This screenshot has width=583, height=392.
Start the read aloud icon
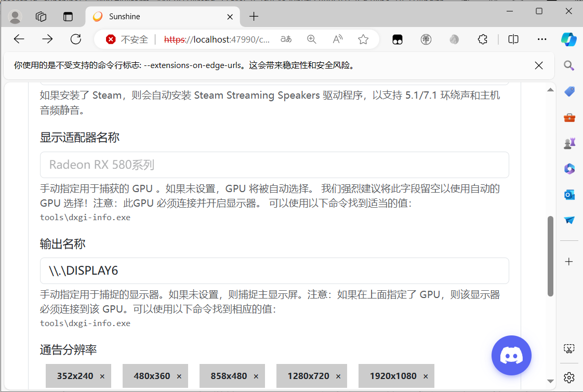338,39
